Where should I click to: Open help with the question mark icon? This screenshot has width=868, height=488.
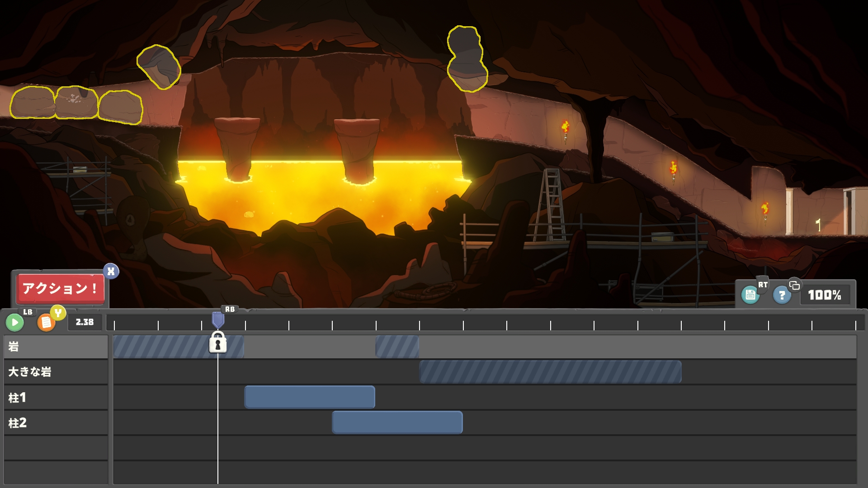(782, 296)
